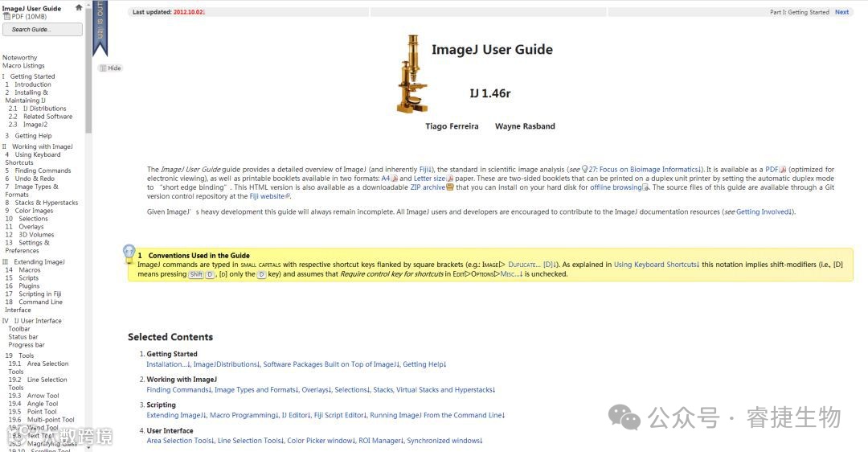Click the Letter size booklet link
The image size is (868, 452).
pyautogui.click(x=429, y=179)
